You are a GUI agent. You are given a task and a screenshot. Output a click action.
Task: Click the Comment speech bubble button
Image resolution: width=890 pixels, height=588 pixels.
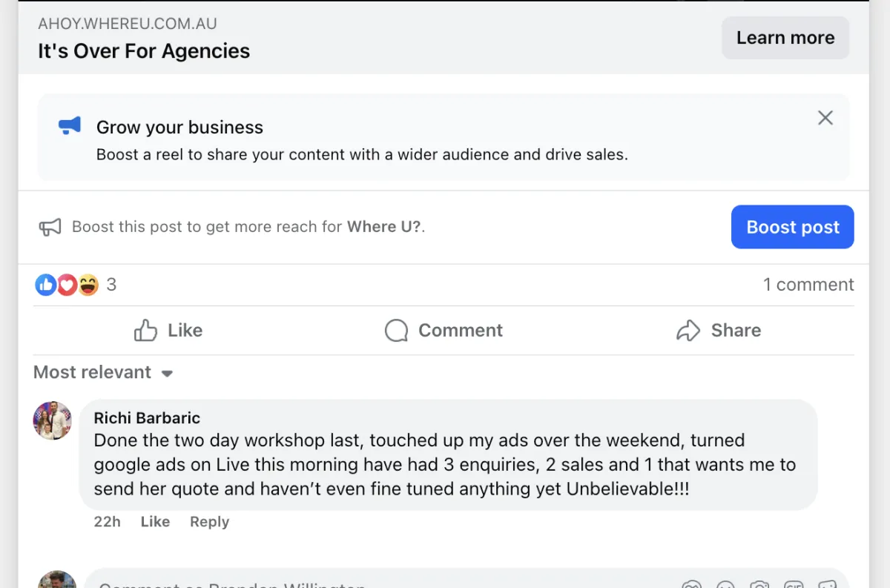[x=444, y=331]
